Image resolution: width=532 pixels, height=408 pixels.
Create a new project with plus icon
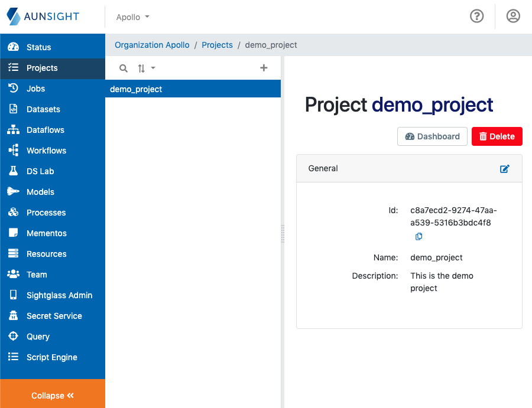pos(264,68)
